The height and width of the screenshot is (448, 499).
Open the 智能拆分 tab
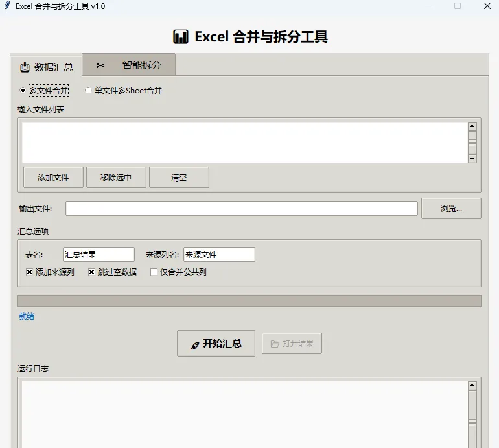click(128, 65)
